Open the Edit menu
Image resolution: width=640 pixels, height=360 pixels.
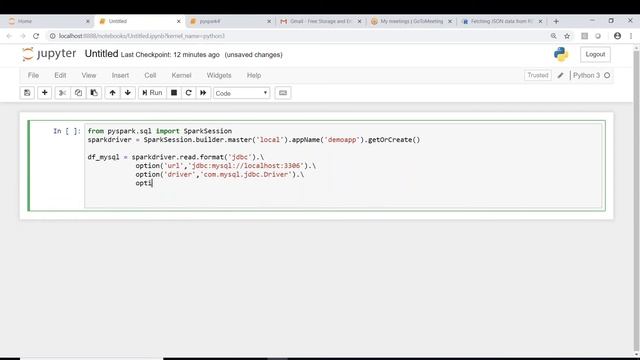60,76
